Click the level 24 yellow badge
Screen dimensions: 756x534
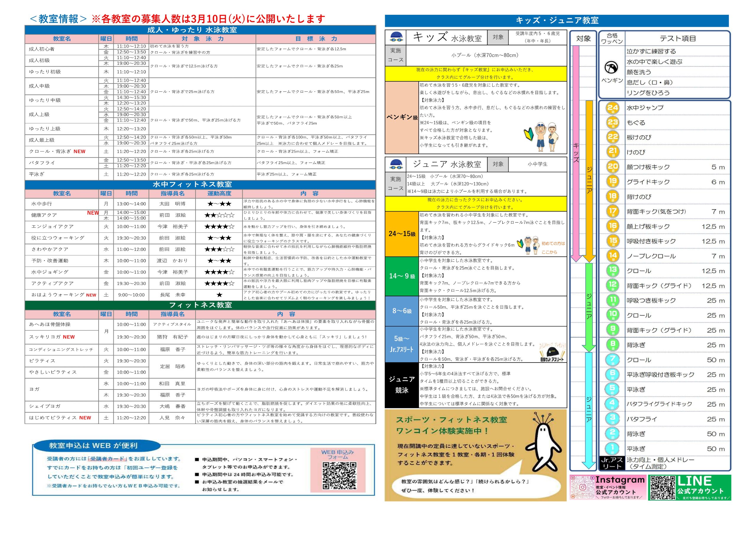tap(612, 108)
